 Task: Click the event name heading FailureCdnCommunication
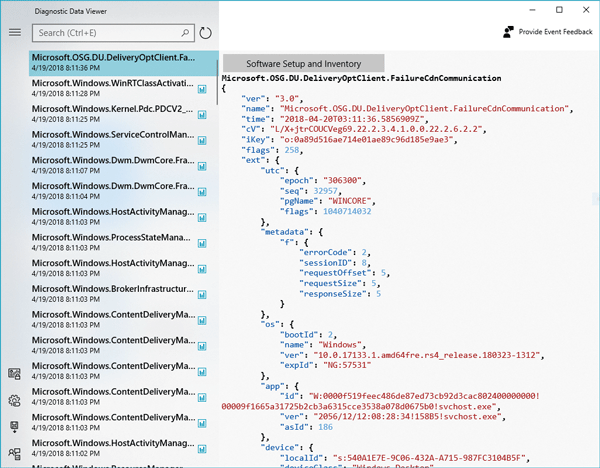[361, 78]
